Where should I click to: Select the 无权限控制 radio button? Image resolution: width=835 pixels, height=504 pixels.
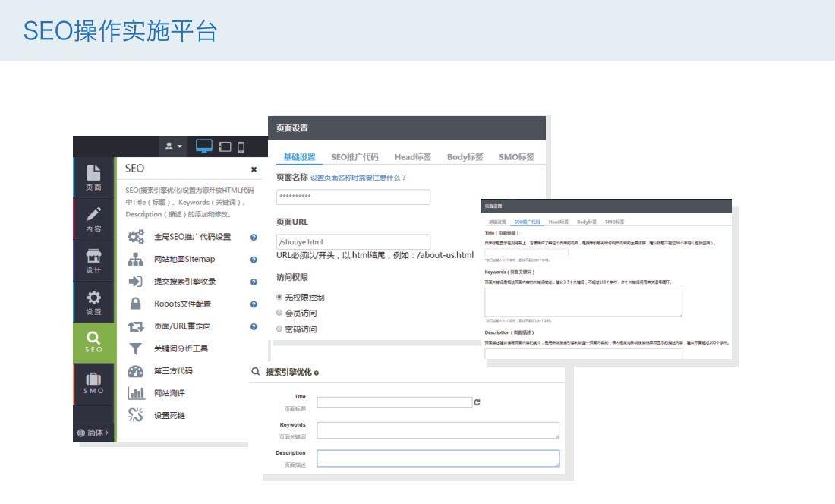280,297
